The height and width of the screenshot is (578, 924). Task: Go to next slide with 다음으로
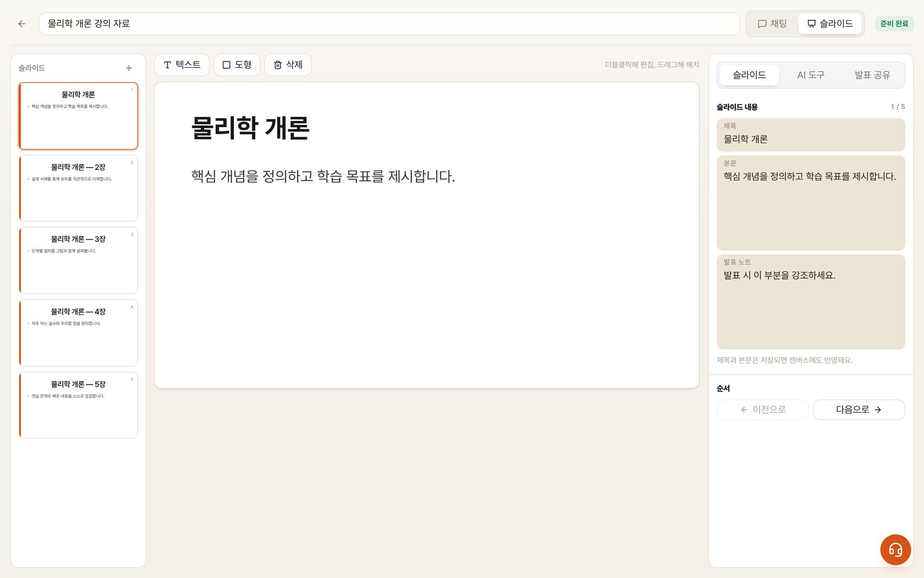pos(859,410)
